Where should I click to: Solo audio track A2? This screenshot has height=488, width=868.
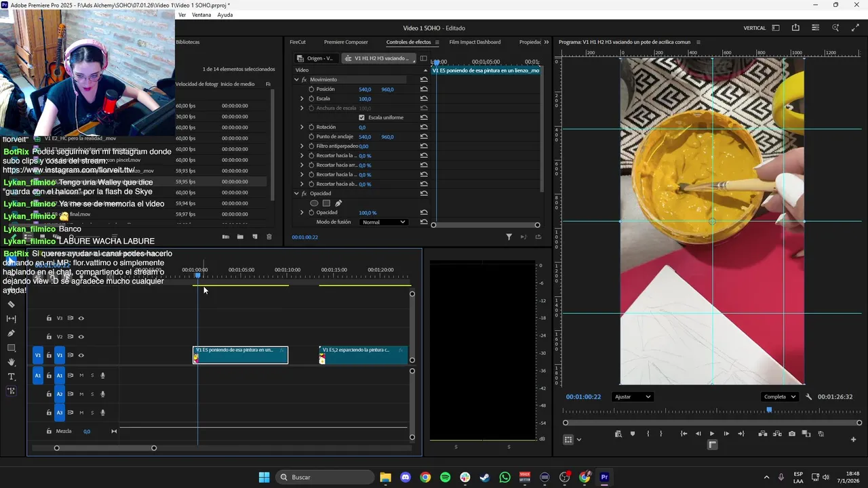point(92,394)
